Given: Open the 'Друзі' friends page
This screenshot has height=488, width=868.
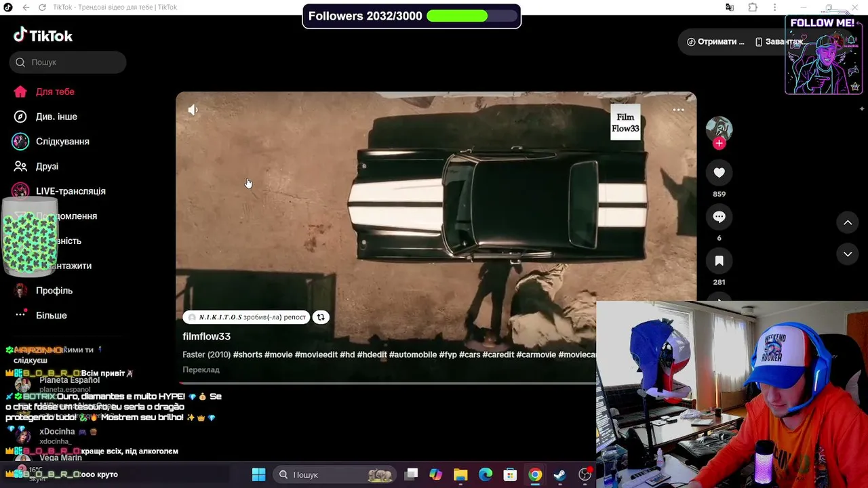Looking at the screenshot, I should (47, 166).
